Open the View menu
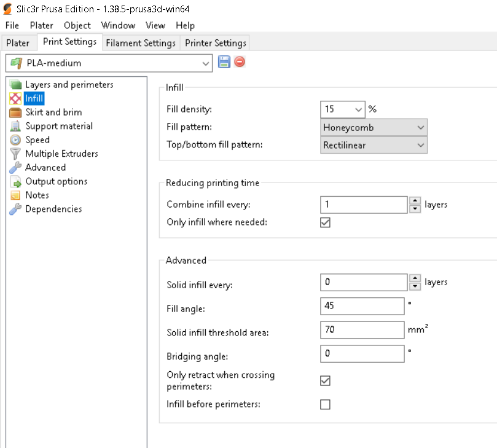This screenshot has height=448, width=497. pyautogui.click(x=155, y=25)
